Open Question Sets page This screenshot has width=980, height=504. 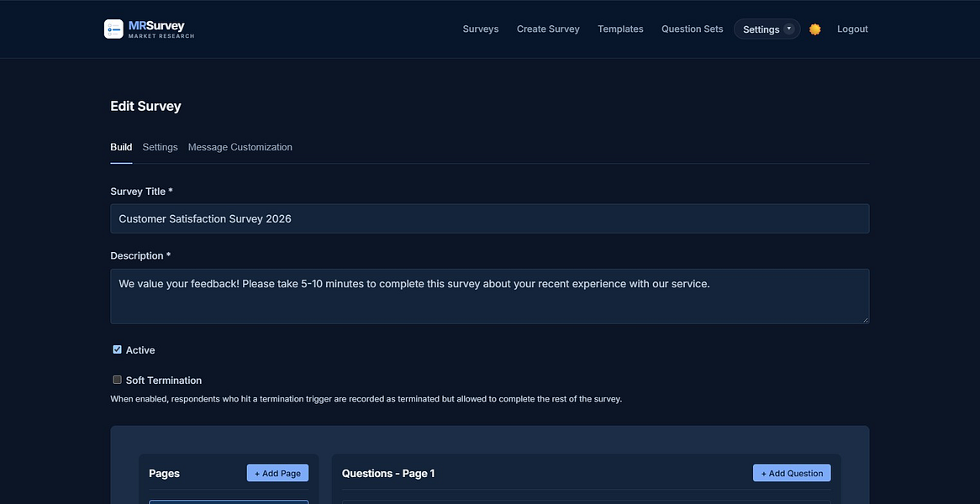click(693, 29)
